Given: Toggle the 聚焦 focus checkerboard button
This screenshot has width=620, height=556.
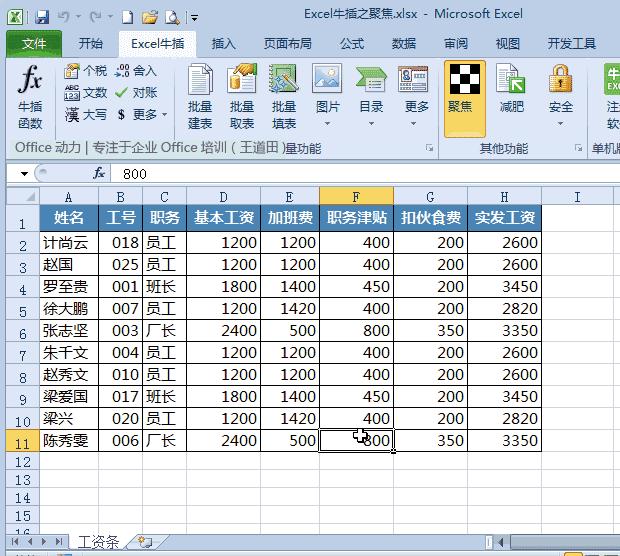Looking at the screenshot, I should tap(465, 99).
